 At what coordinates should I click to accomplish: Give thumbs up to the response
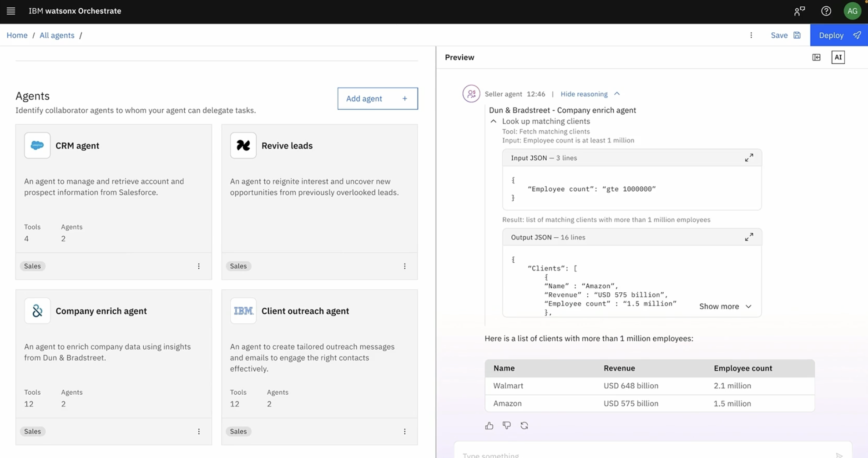click(x=489, y=426)
